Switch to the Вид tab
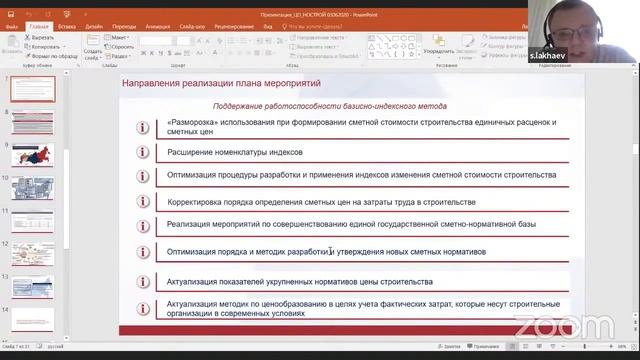The image size is (640, 360). coord(268,27)
